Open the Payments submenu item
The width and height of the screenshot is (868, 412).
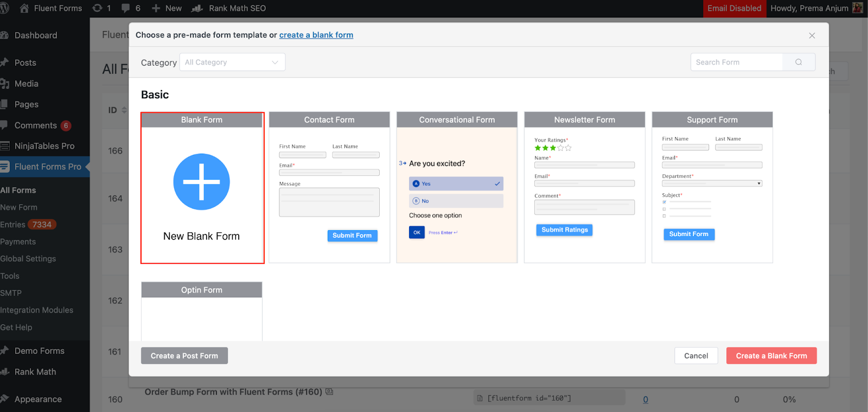pyautogui.click(x=18, y=242)
